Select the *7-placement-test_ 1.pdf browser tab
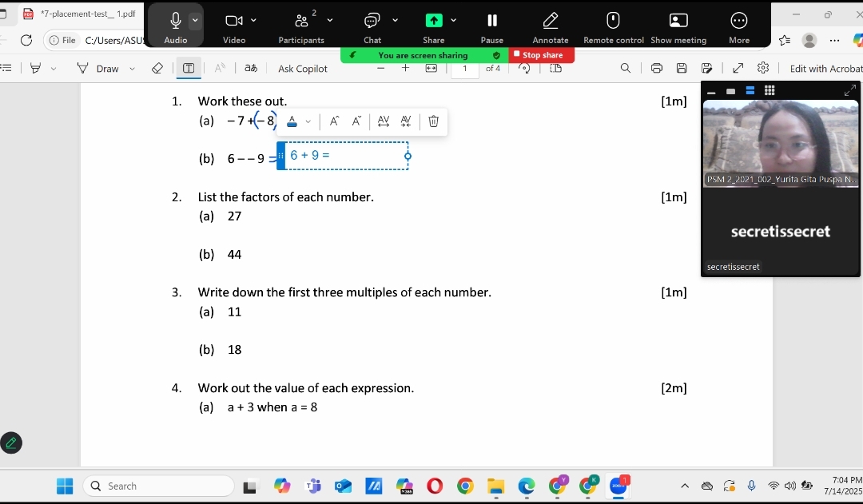Viewport: 863px width, 504px height. pyautogui.click(x=81, y=14)
